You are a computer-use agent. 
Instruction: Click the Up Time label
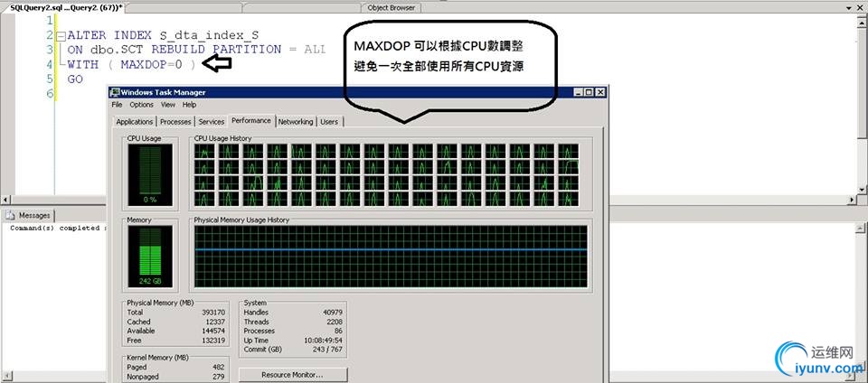[256, 341]
